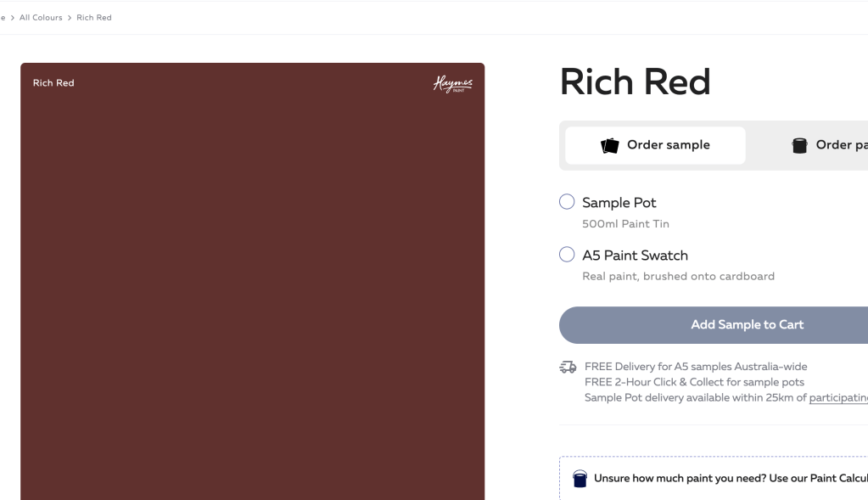868x500 pixels.
Task: Select the A5 Paint Swatch radio button
Action: [x=567, y=255]
